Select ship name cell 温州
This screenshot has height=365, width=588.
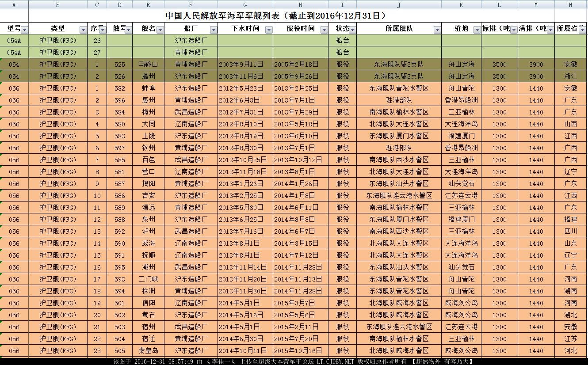149,76
